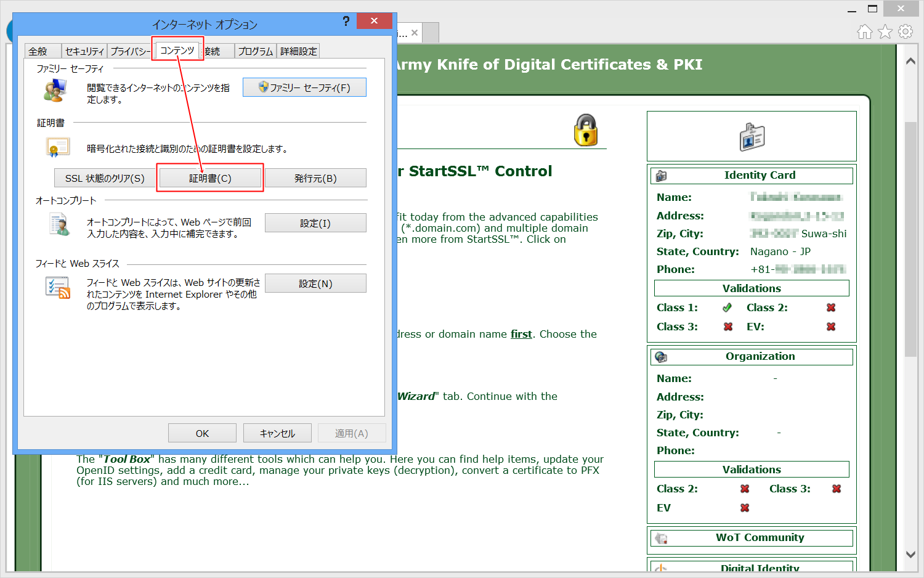Click the Identity Card header icon
The width and height of the screenshot is (924, 578).
click(x=662, y=176)
